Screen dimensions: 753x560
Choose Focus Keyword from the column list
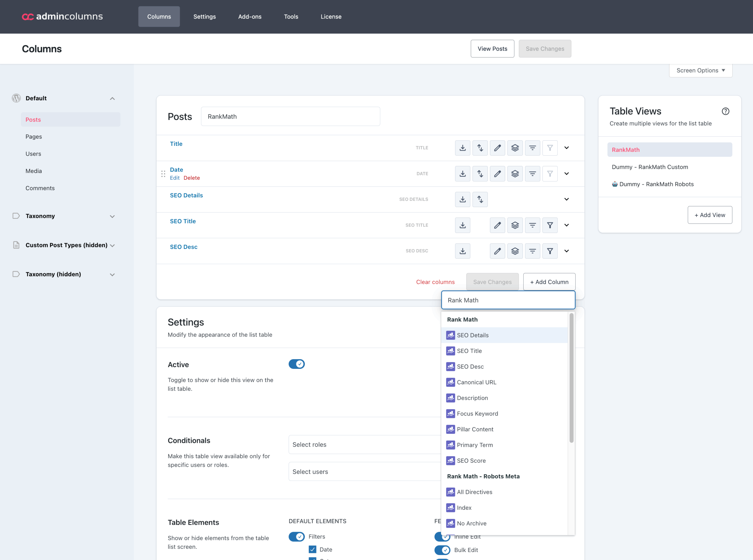coord(477,414)
